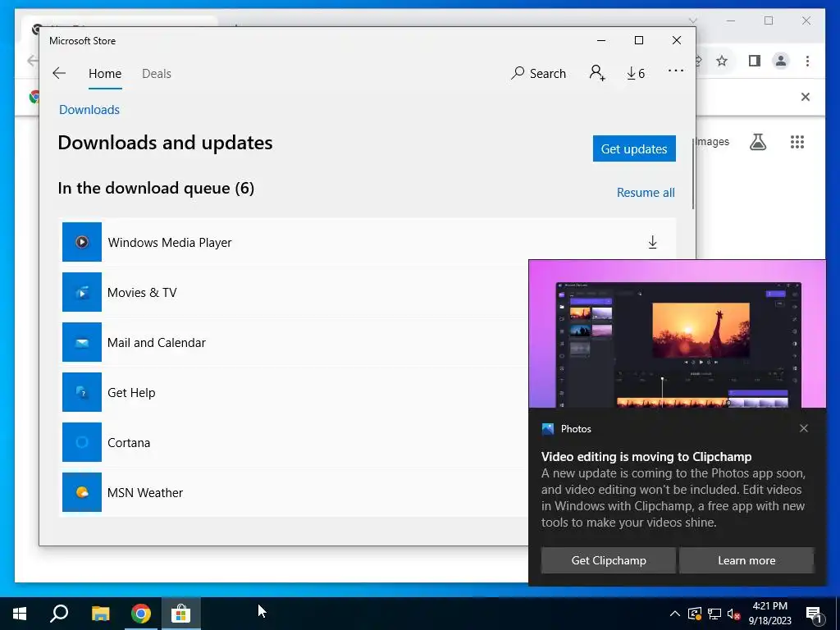This screenshot has height=630, width=840.
Task: Click the Images link in Chrome page
Action: point(712,141)
